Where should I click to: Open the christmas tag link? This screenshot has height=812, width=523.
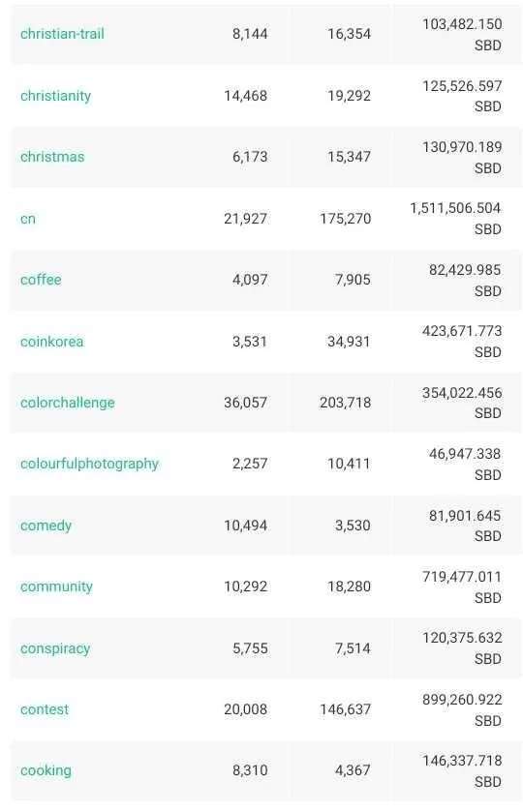[52, 157]
